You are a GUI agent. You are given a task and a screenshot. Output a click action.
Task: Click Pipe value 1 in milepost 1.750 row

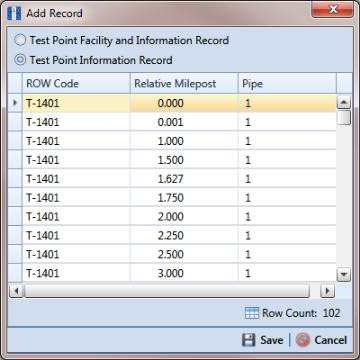287,198
